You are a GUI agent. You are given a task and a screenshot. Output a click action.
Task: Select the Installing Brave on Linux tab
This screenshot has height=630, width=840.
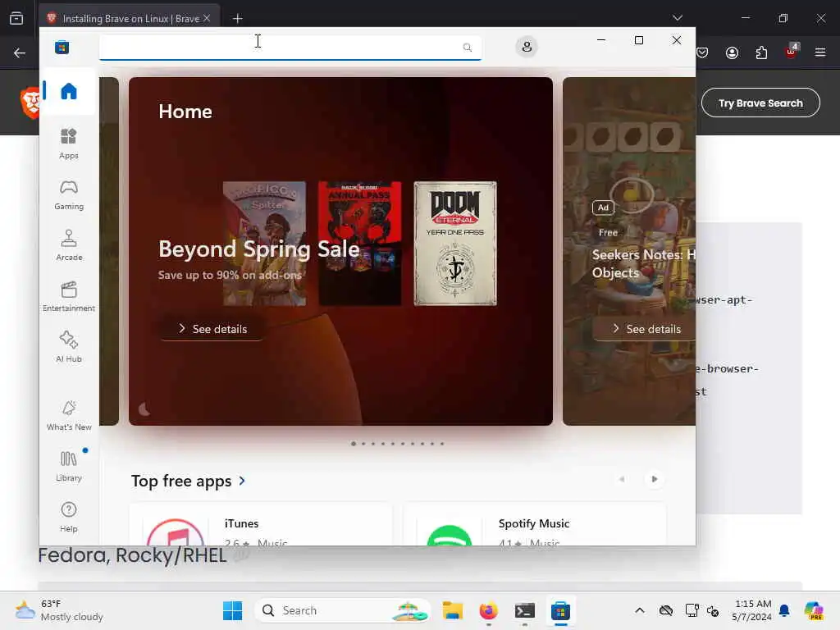[130, 18]
